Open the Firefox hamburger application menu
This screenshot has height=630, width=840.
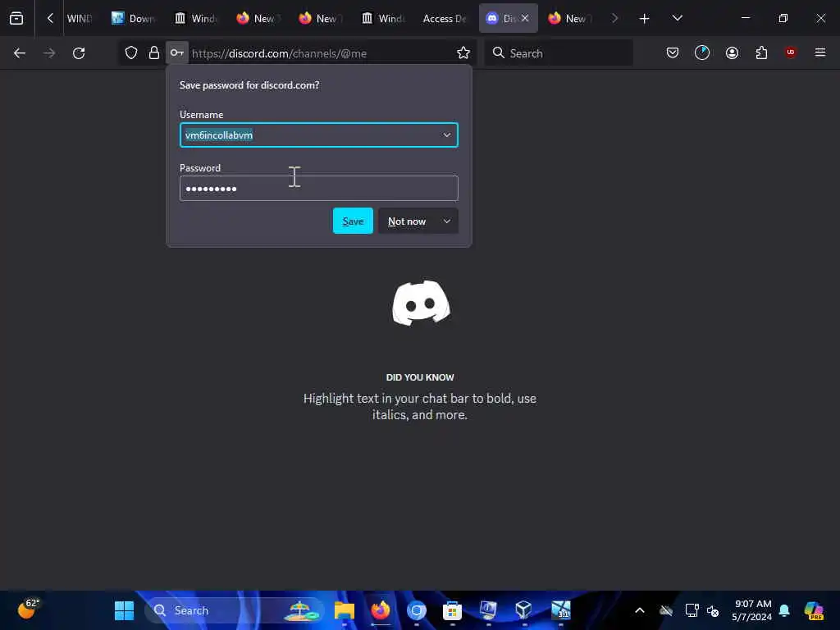pos(820,52)
